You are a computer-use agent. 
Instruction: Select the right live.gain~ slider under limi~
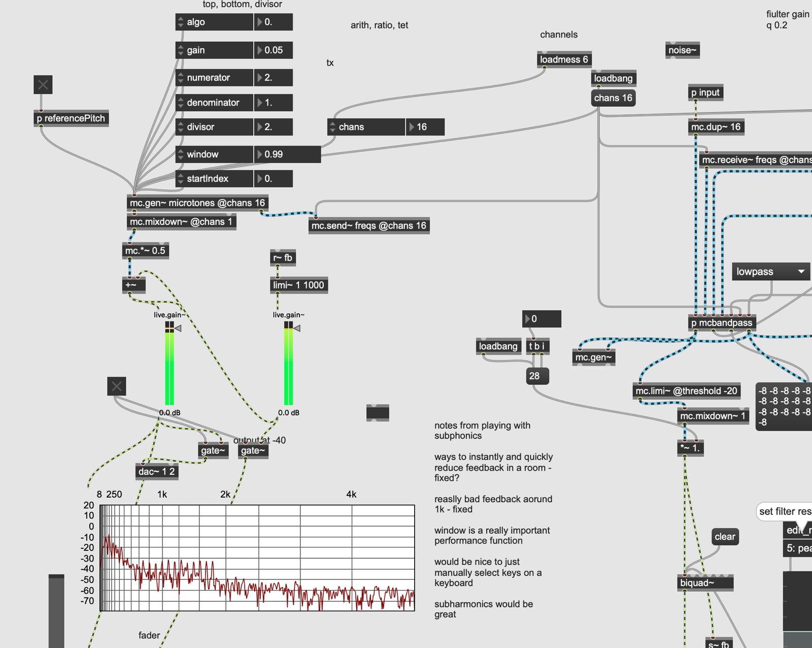tap(288, 364)
